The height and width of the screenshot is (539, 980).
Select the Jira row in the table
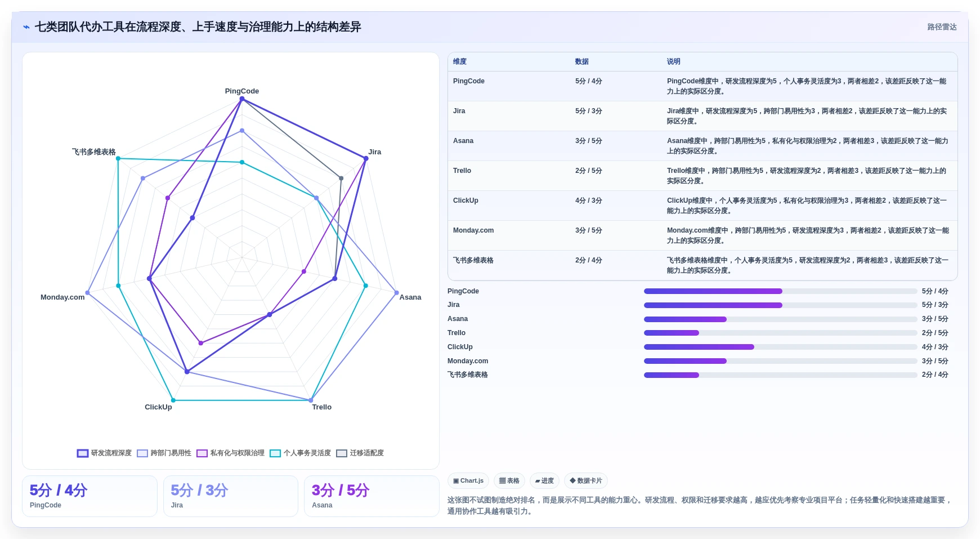[702, 116]
